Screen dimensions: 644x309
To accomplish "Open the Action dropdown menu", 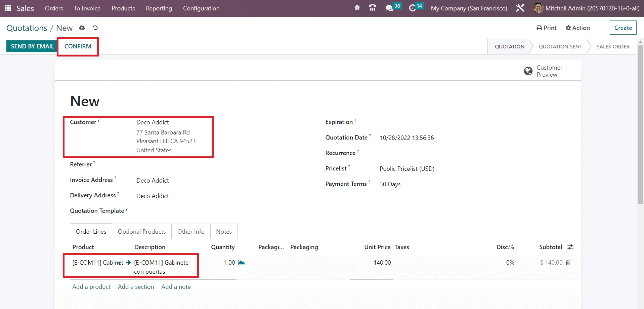I will pos(578,28).
